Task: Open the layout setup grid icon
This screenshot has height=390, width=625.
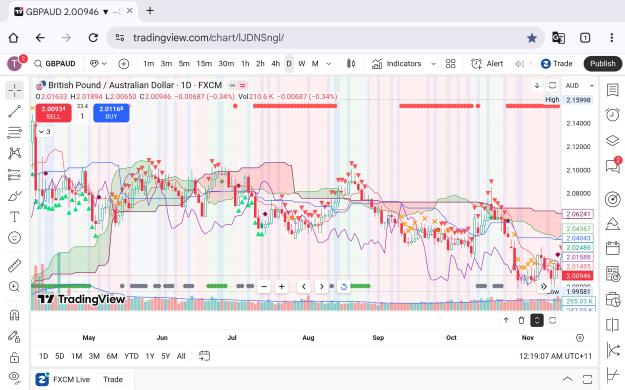Action: point(450,63)
